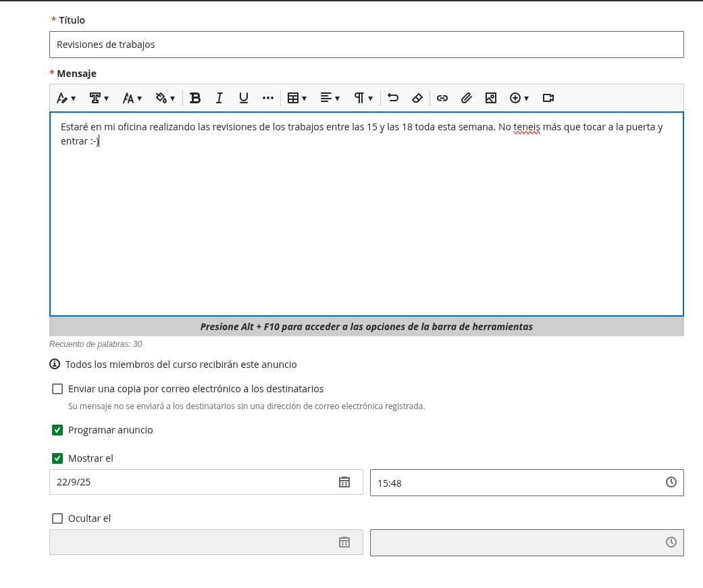The image size is (703, 588).
Task: Click the record video camera icon
Action: coord(548,98)
